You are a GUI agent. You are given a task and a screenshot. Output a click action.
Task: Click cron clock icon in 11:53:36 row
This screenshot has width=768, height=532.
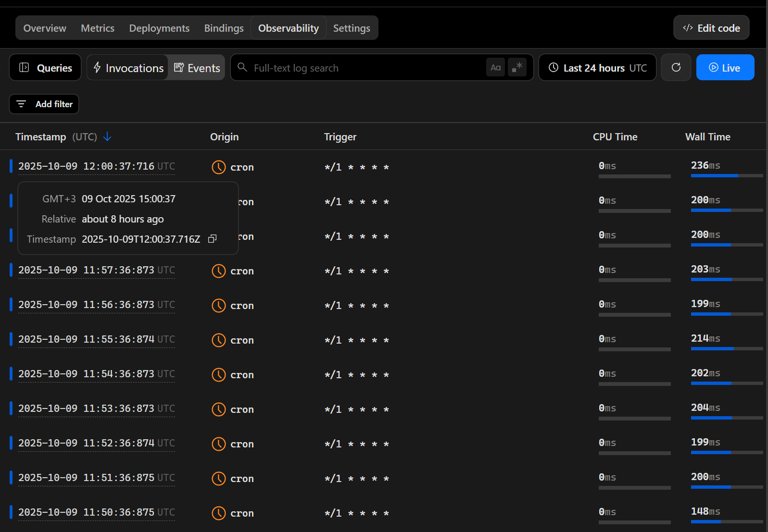219,409
